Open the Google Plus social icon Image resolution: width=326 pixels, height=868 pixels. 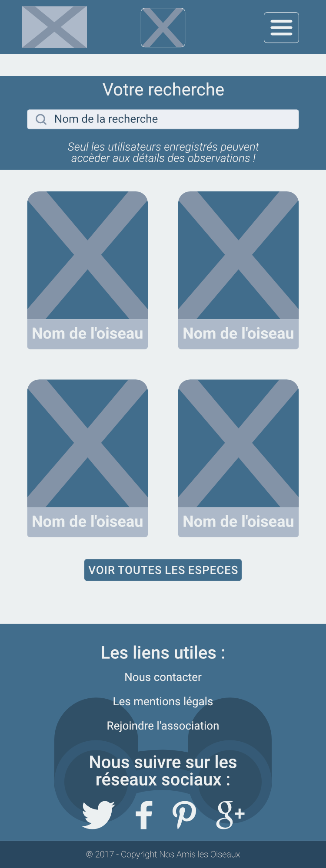click(230, 815)
